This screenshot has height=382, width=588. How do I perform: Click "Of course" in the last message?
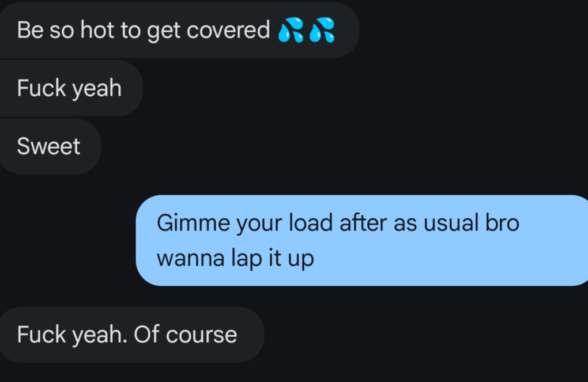coord(186,334)
